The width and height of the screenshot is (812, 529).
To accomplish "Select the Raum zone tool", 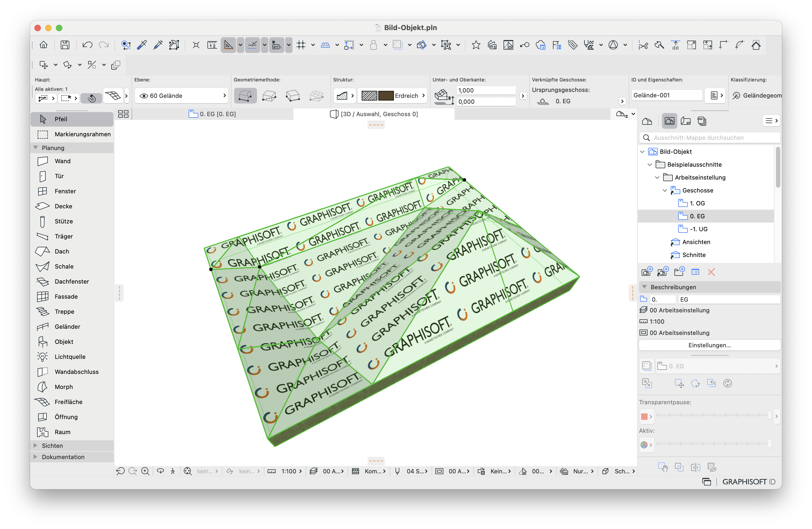I will pos(72,432).
